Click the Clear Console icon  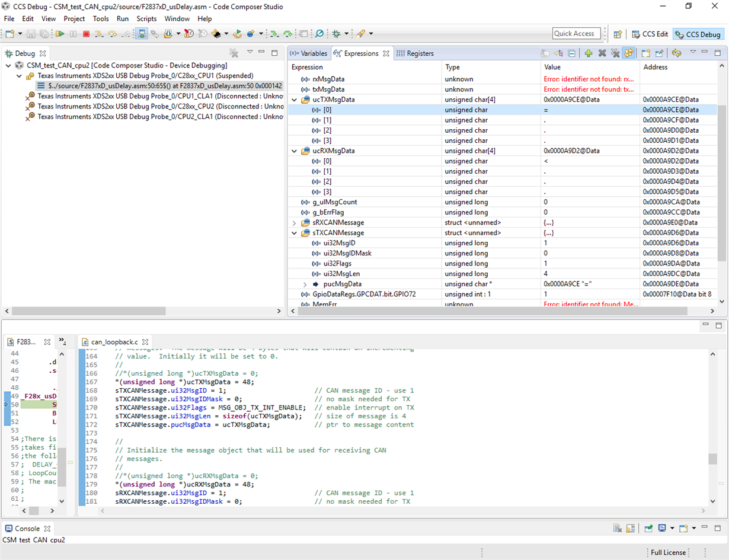click(x=618, y=529)
